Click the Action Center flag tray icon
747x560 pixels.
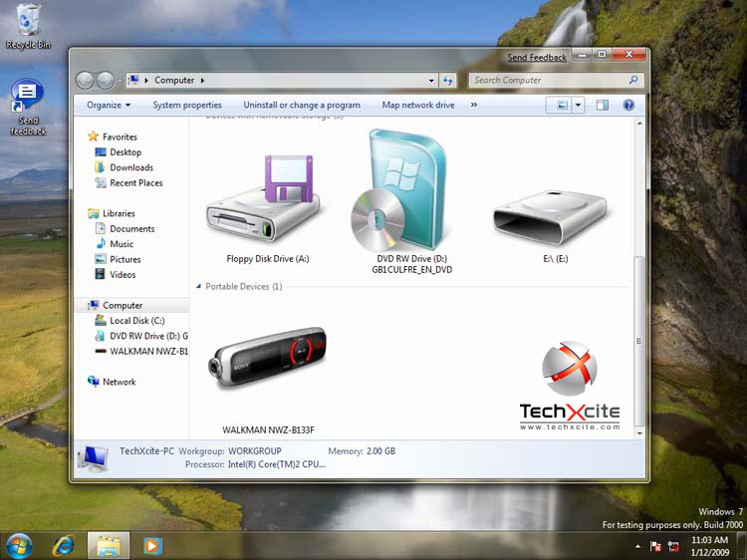point(655,546)
